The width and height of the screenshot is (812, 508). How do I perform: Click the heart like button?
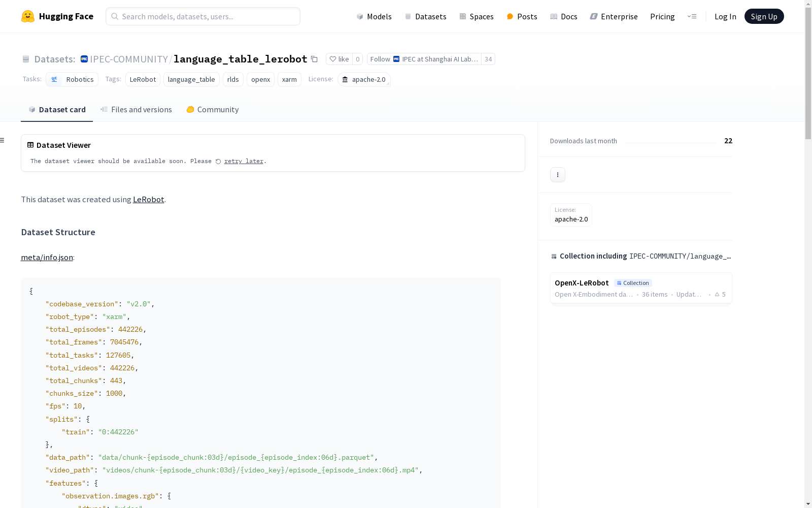tap(339, 59)
